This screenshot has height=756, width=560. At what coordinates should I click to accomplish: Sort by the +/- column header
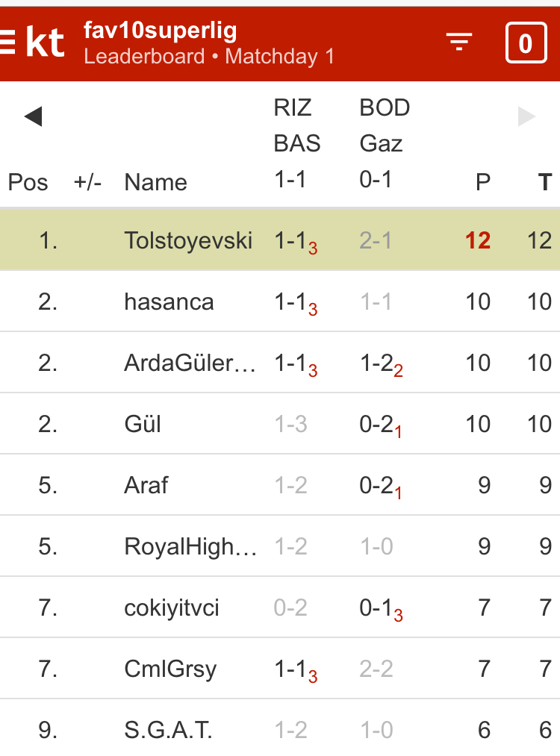coord(87,182)
